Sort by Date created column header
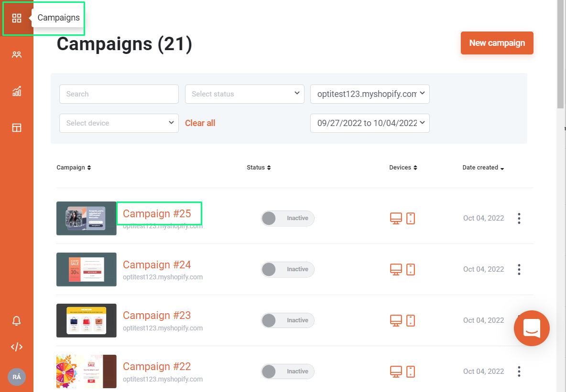Viewport: 566px width, 392px height. pos(483,168)
